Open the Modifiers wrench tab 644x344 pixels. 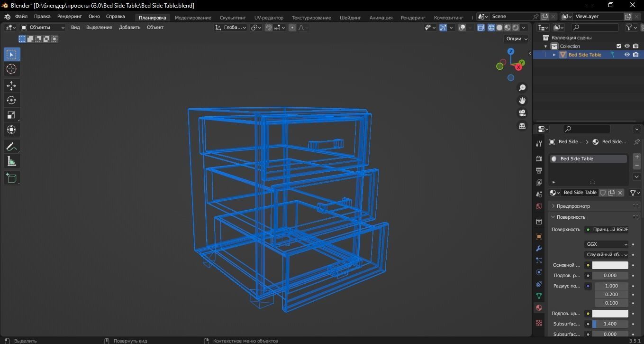(x=539, y=249)
